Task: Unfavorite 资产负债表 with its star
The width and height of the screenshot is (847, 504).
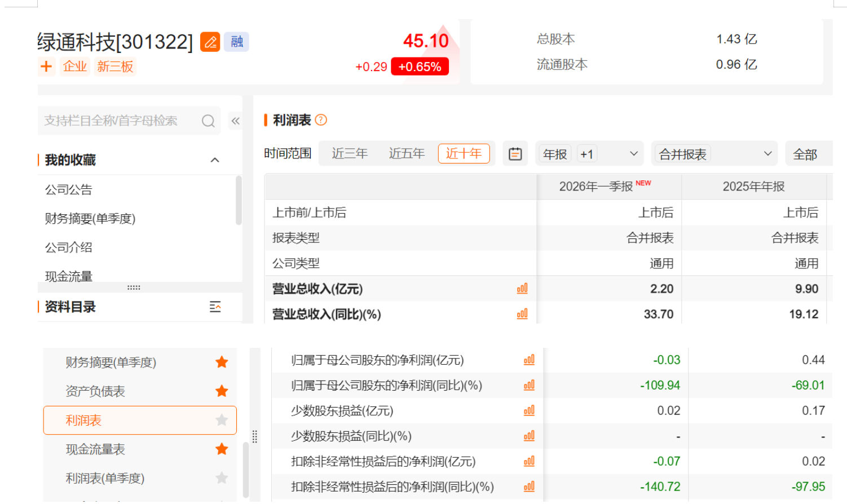Action: coord(222,391)
